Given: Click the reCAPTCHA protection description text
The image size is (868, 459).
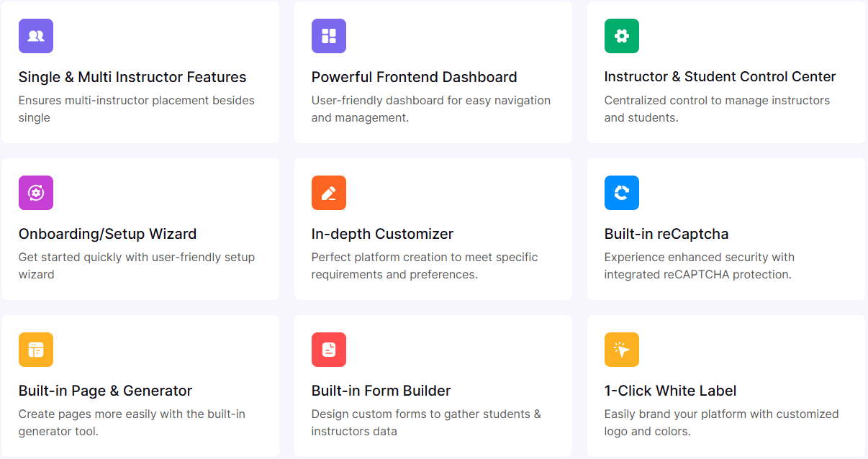Looking at the screenshot, I should coord(700,265).
